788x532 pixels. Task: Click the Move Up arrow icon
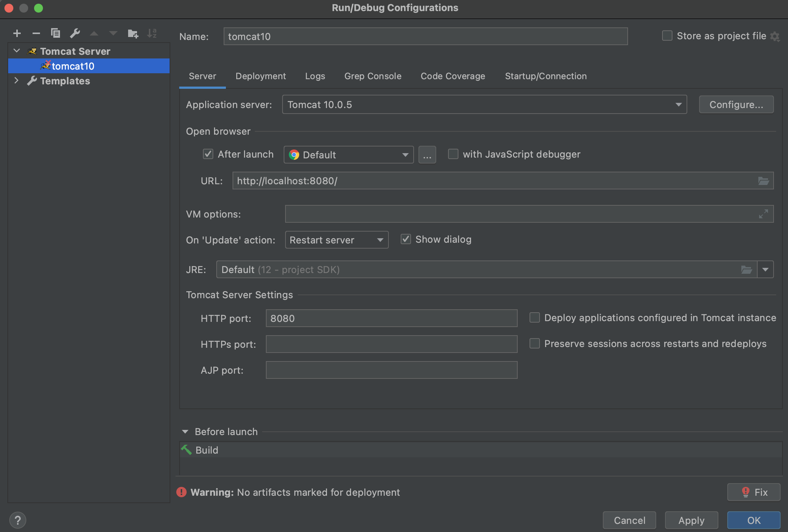click(x=94, y=33)
